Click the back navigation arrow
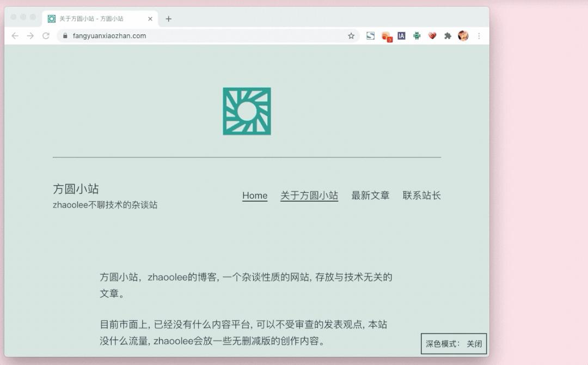The height and width of the screenshot is (365, 588). tap(14, 35)
